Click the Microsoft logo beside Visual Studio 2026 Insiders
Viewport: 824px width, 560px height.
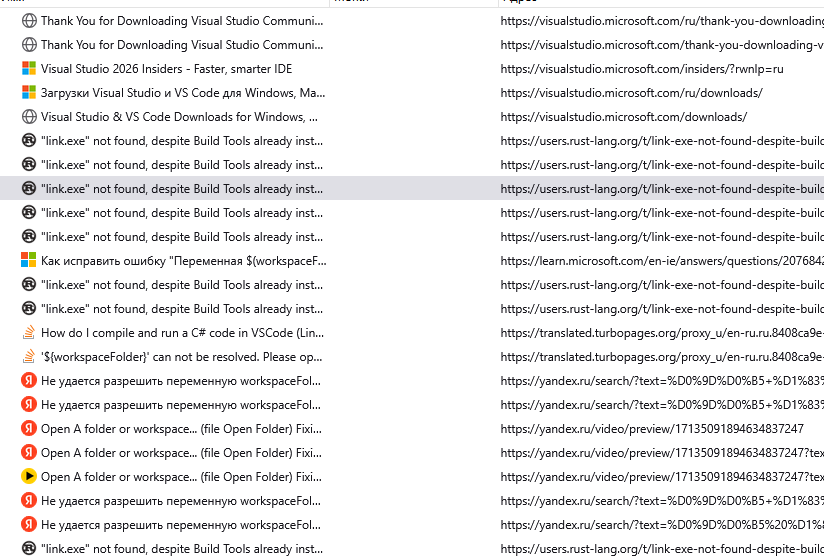(x=29, y=69)
